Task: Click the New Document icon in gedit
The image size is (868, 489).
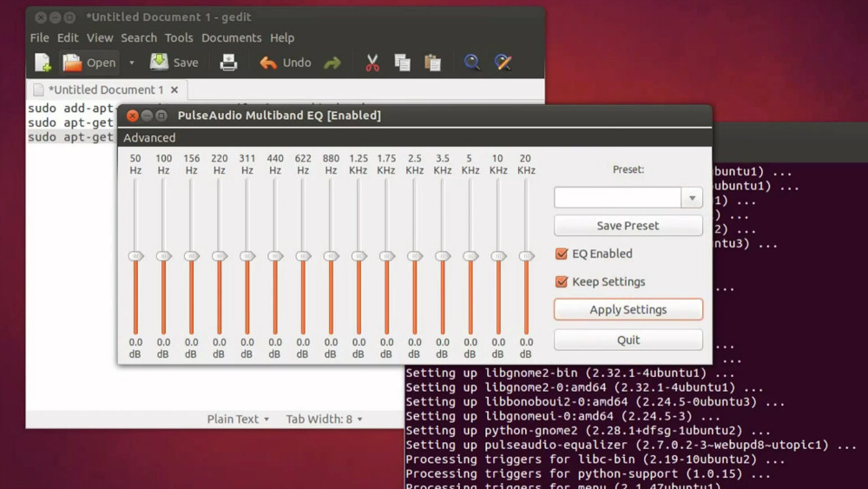Action: (43, 63)
